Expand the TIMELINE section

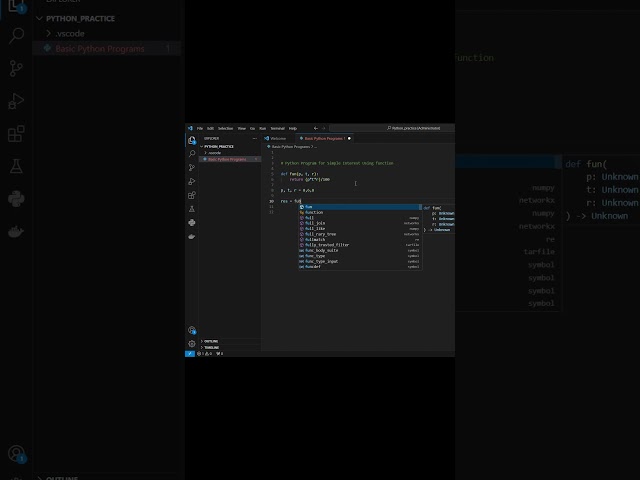coord(230,347)
